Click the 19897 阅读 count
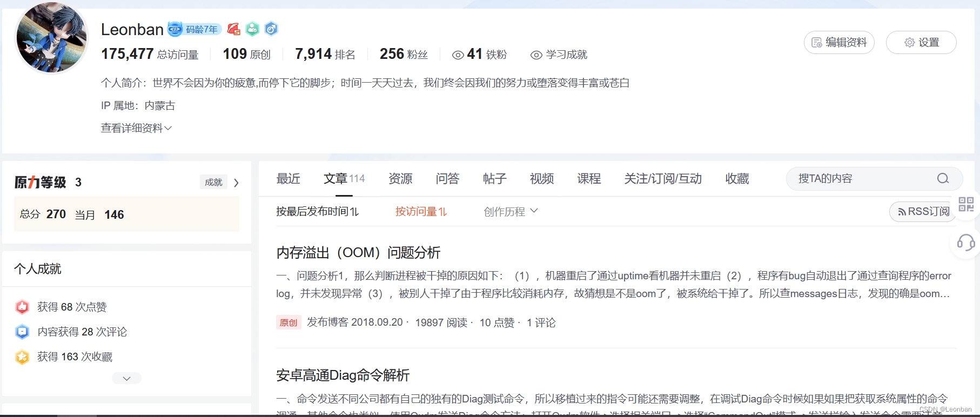The width and height of the screenshot is (980, 417). tap(441, 322)
